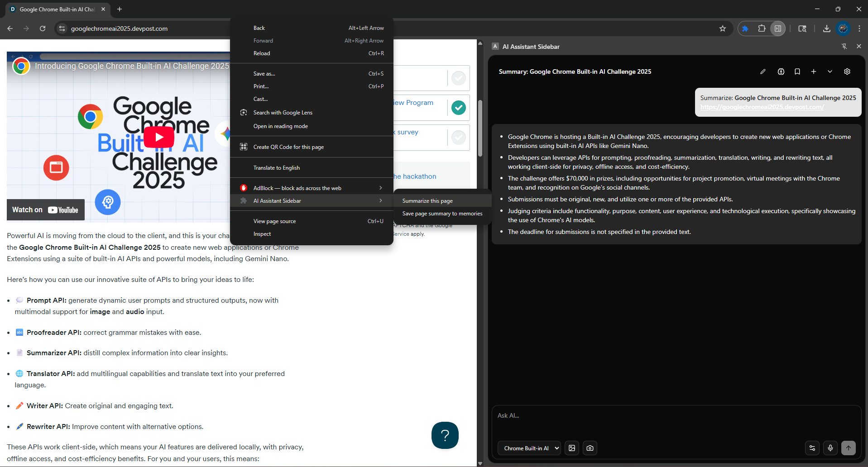Toggle the Chrome side panel button

tap(778, 29)
